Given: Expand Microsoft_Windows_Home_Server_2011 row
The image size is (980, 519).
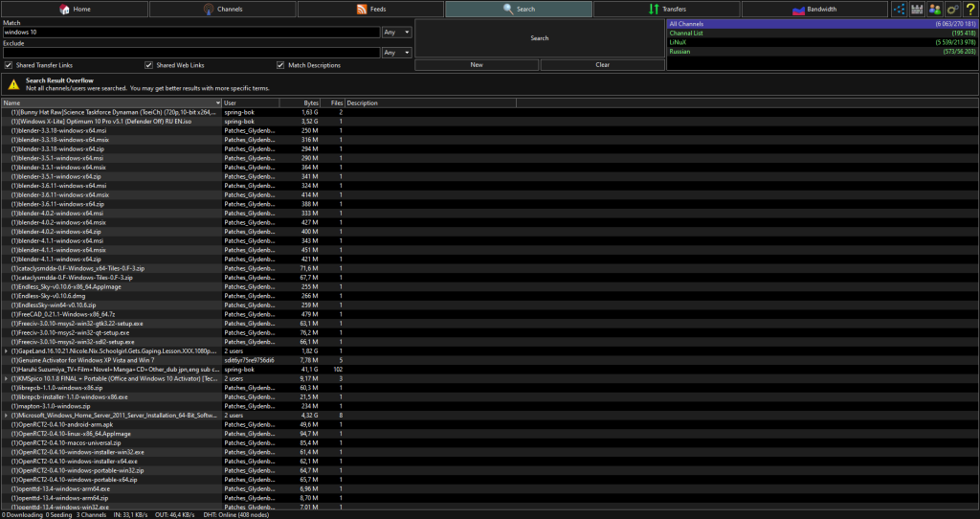Looking at the screenshot, I should [x=7, y=416].
